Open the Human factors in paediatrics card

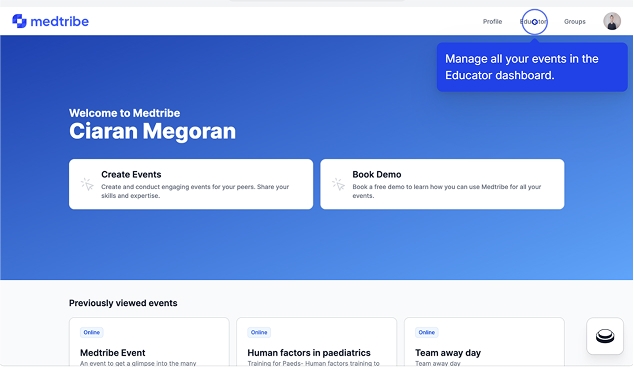(x=317, y=342)
